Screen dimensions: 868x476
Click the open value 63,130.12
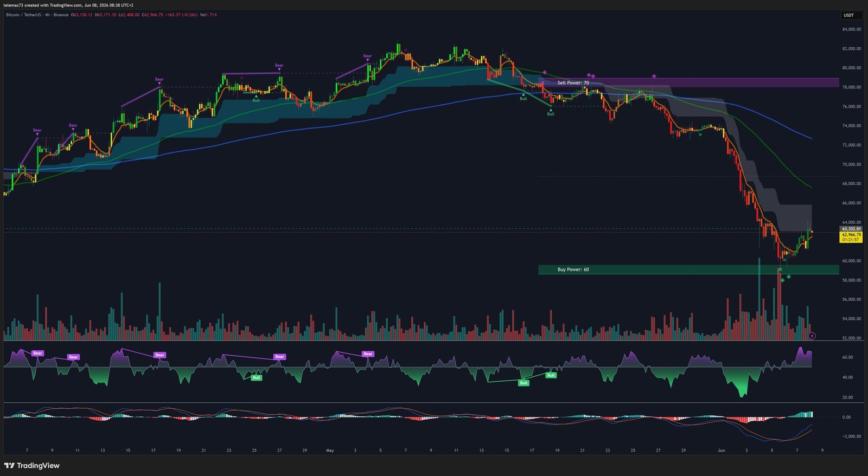pos(82,15)
